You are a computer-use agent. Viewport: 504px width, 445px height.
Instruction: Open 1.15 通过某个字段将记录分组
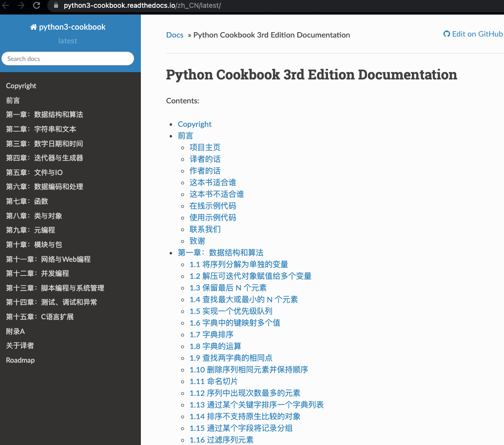241,428
